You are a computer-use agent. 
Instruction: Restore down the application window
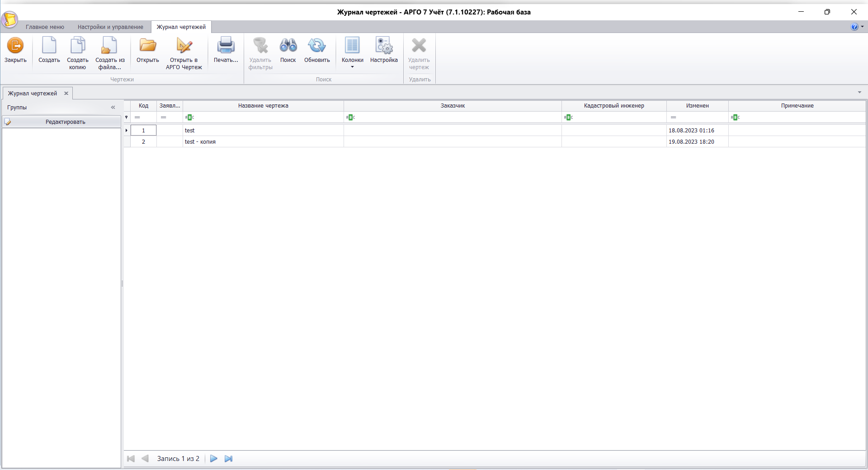tap(827, 12)
